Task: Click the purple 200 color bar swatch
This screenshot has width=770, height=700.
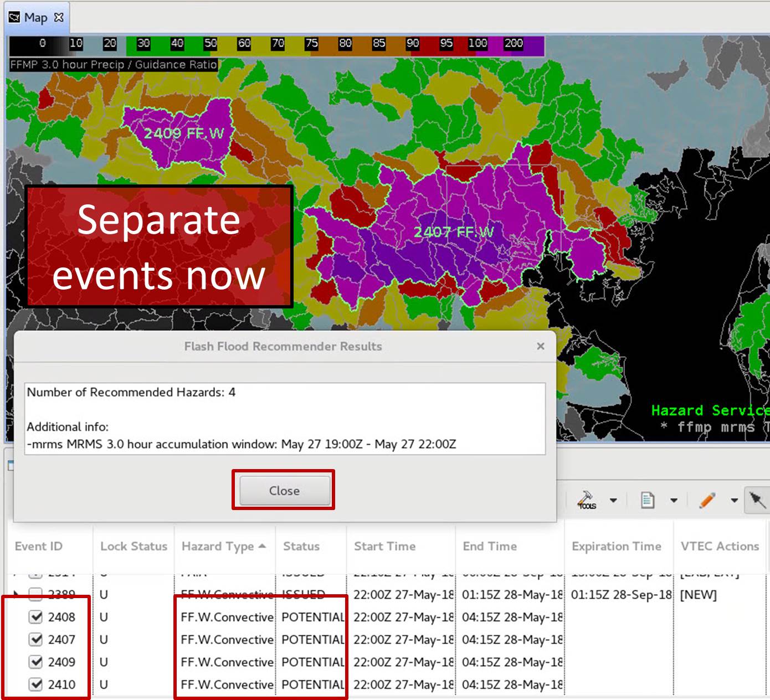Action: tap(514, 44)
